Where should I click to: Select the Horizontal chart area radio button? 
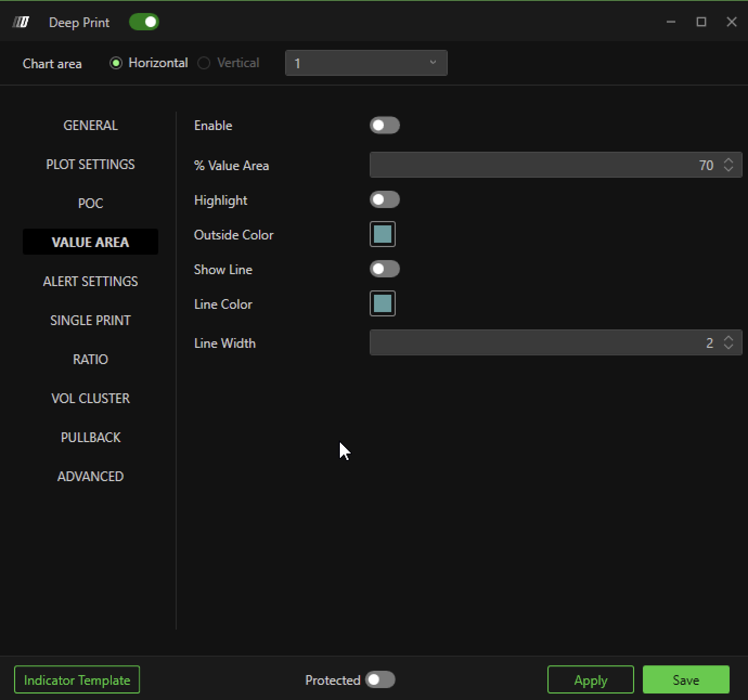(116, 63)
